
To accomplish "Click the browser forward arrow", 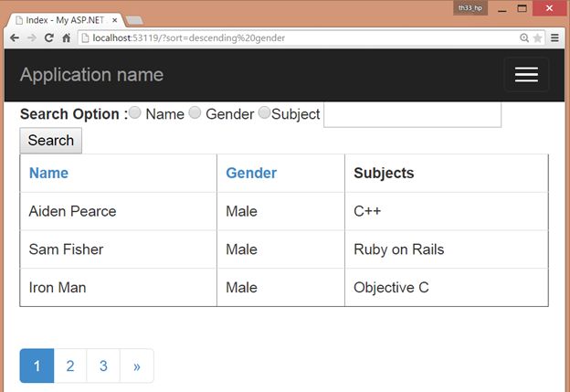I will pyautogui.click(x=31, y=37).
